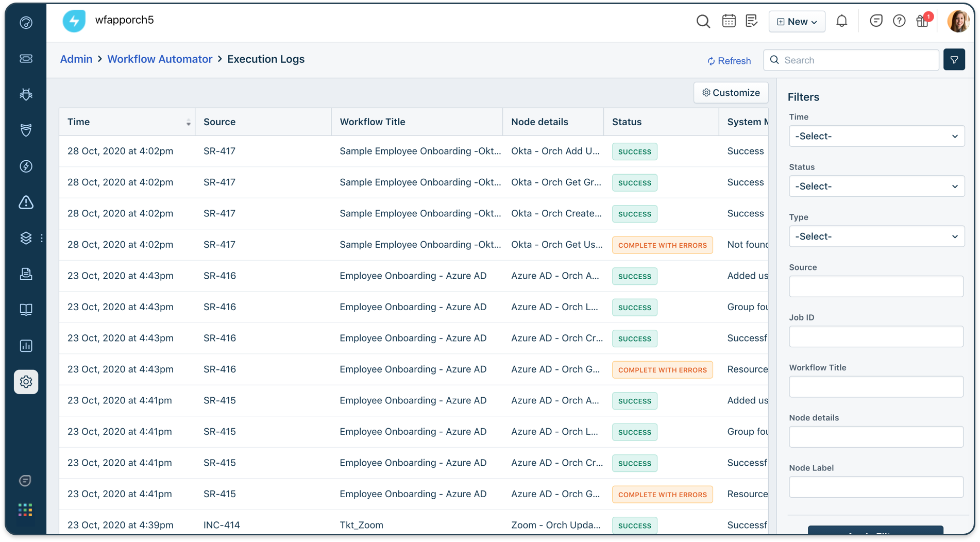980x542 pixels.
Task: Open the help question-mark icon
Action: coord(899,21)
